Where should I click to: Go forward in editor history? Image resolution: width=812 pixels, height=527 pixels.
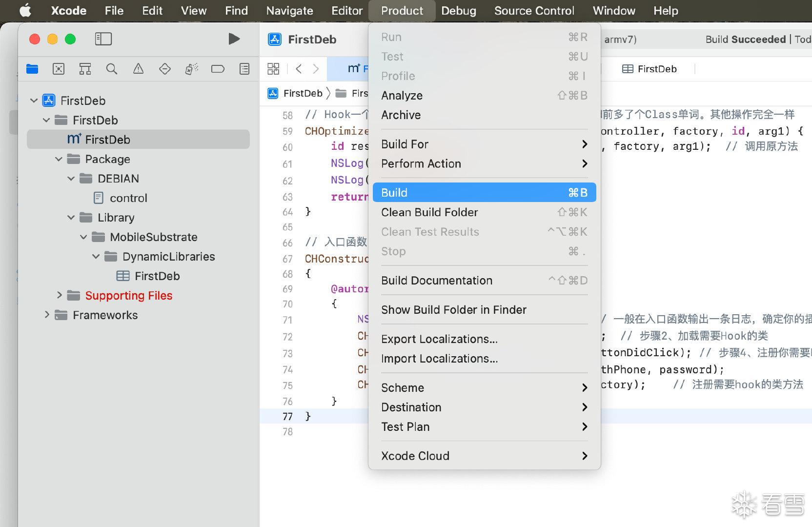(x=316, y=69)
